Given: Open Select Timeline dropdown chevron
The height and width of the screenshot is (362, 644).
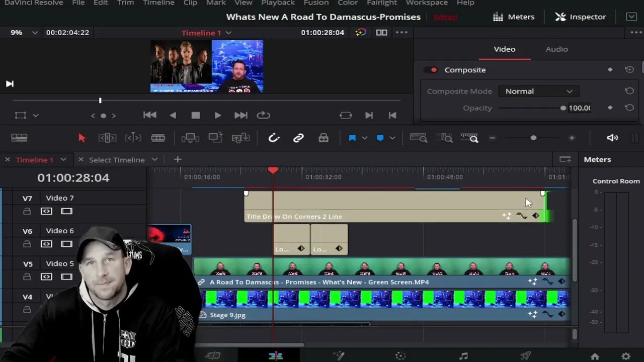Looking at the screenshot, I should tap(154, 159).
